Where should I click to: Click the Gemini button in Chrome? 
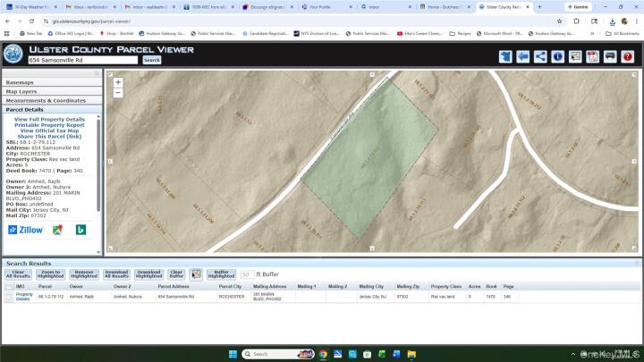[x=579, y=7]
